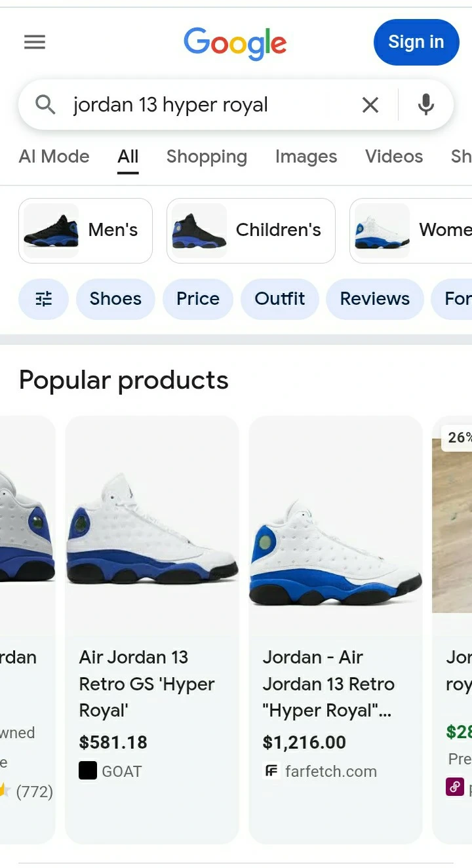Select the Children's category chip

251,231
